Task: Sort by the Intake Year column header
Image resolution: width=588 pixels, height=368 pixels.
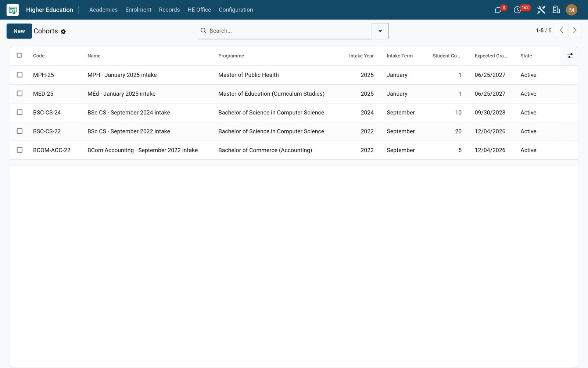Action: (361, 56)
